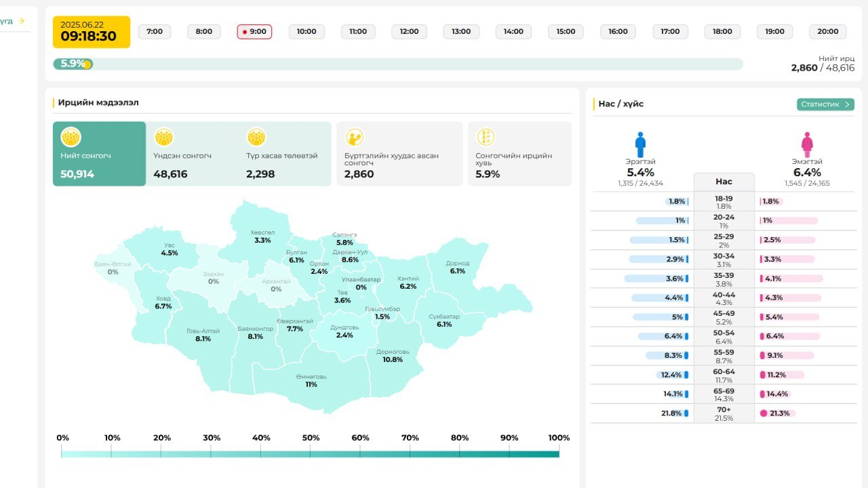Click the yellow date and time badge
868x488 pixels.
pyautogui.click(x=92, y=32)
